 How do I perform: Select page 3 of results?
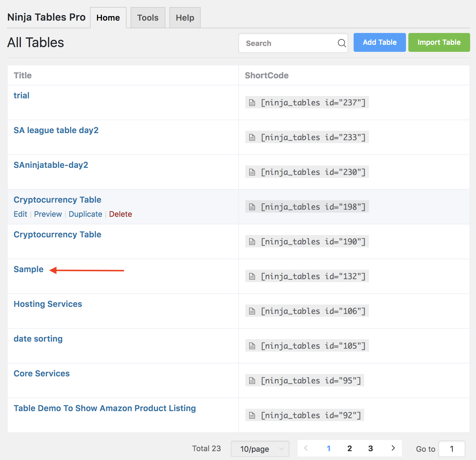pos(370,448)
